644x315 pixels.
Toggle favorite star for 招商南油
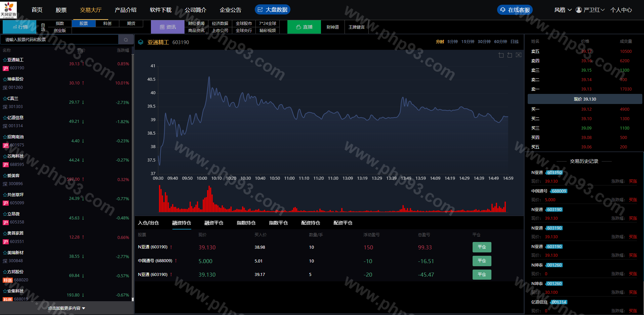5,137
